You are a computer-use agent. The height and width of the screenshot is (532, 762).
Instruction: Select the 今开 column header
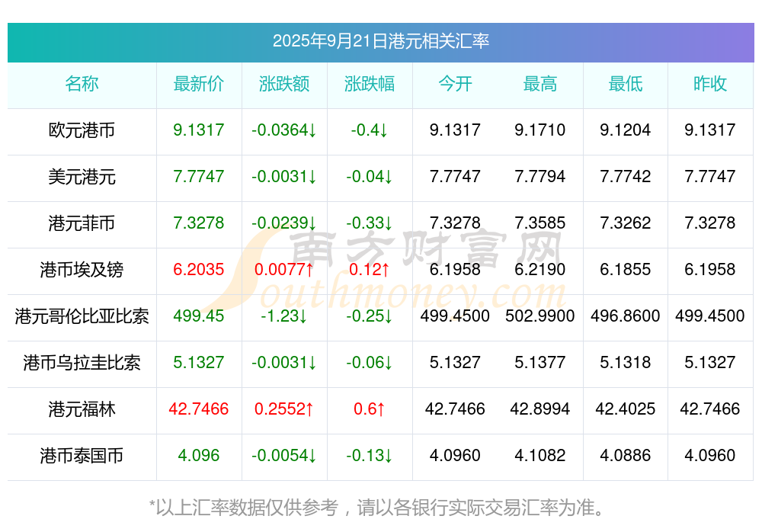coord(455,84)
